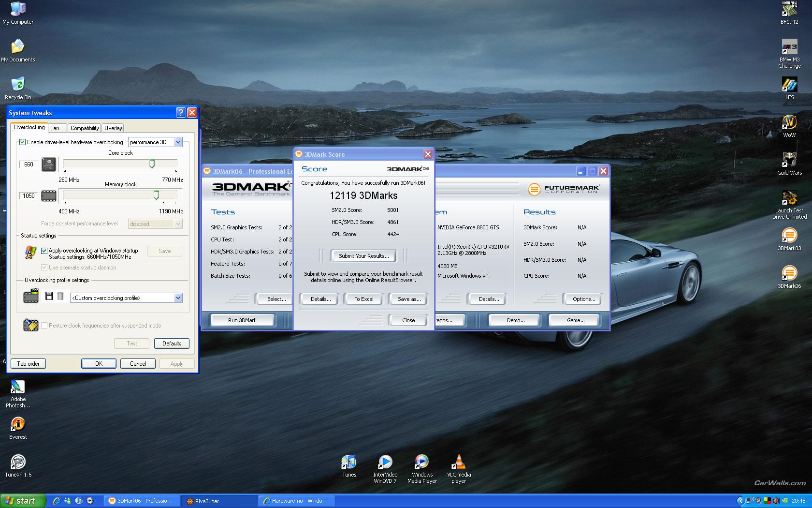Expand Custom overclocking profile dropdown
Image resolution: width=812 pixels, height=508 pixels.
coord(126,298)
